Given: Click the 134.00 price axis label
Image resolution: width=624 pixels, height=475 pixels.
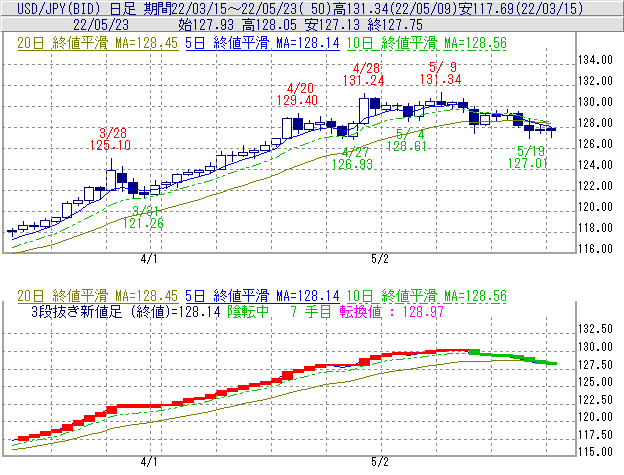Looking at the screenshot, I should pos(595,60).
